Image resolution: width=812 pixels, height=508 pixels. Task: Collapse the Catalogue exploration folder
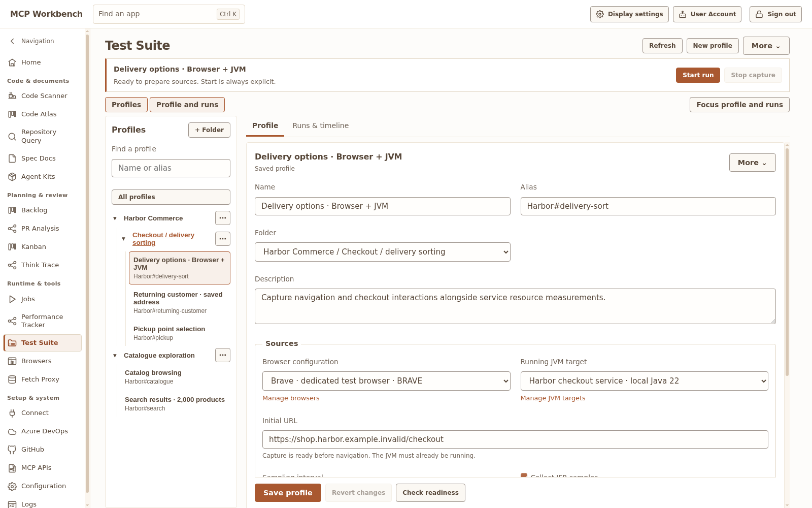(x=115, y=356)
